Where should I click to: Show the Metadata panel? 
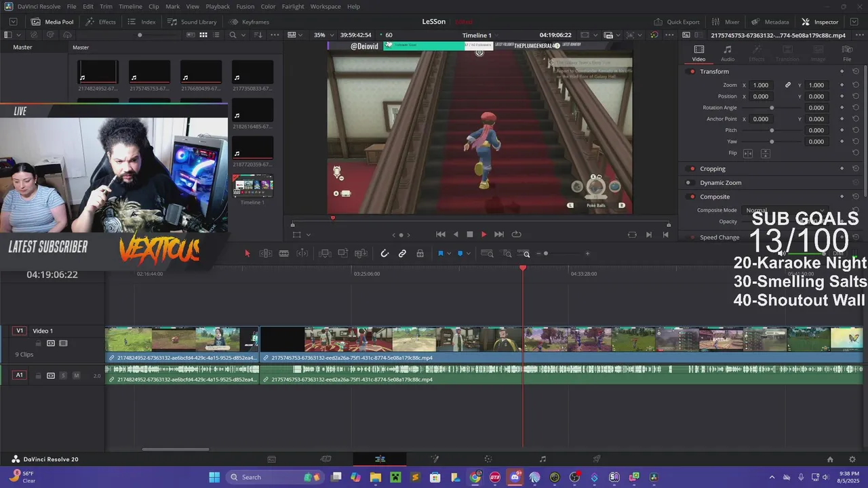[x=770, y=22]
